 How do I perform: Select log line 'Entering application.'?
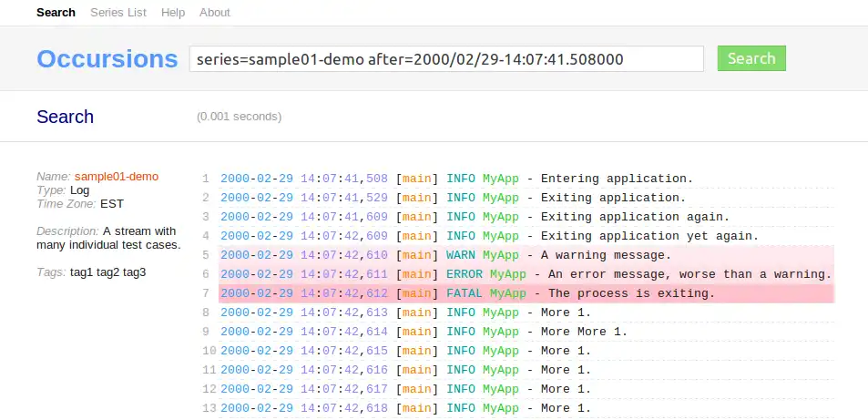526,179
